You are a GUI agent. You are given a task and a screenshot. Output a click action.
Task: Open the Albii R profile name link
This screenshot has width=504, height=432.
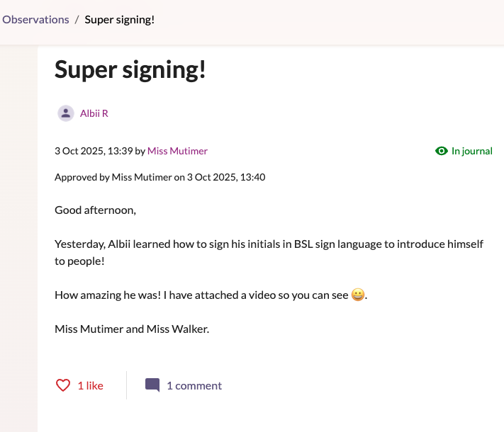tap(94, 113)
